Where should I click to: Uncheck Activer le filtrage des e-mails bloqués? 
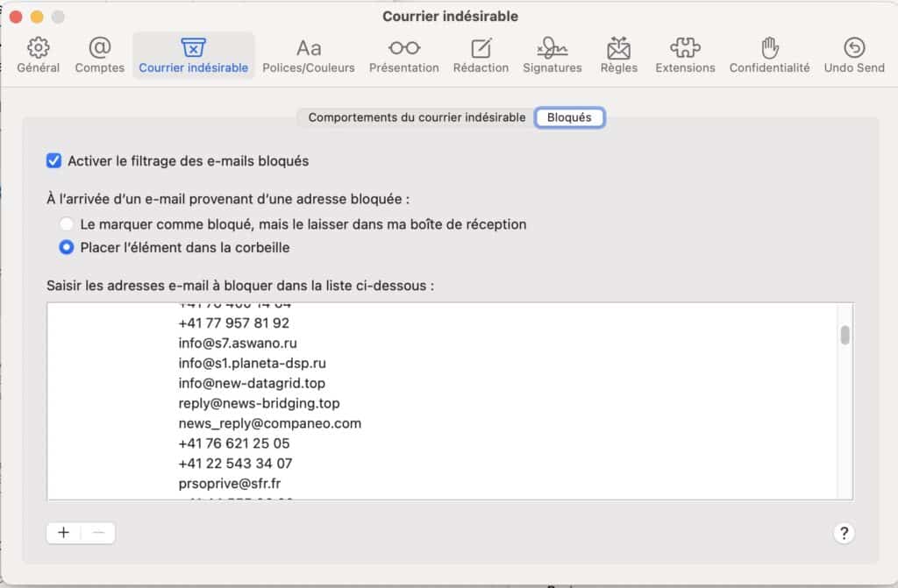pyautogui.click(x=54, y=161)
